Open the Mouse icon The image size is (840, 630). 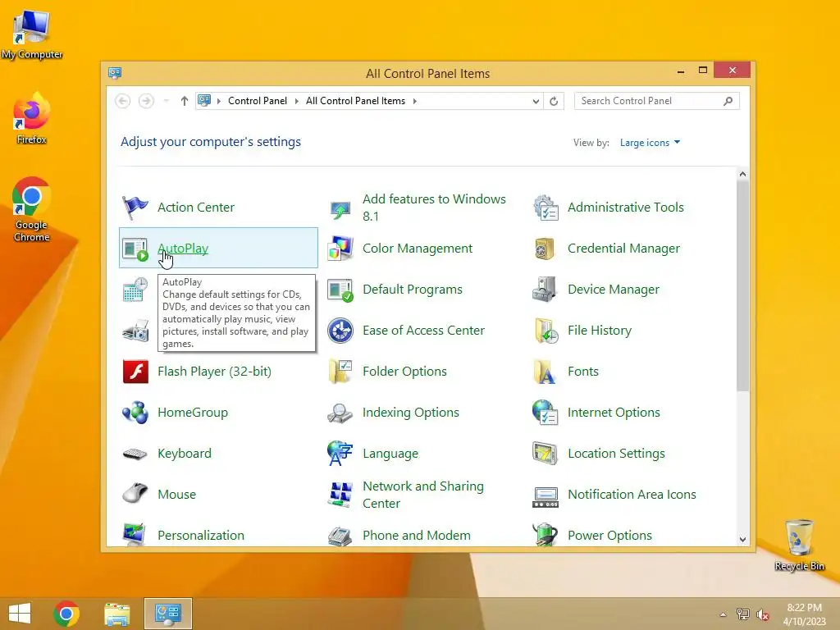click(x=135, y=493)
